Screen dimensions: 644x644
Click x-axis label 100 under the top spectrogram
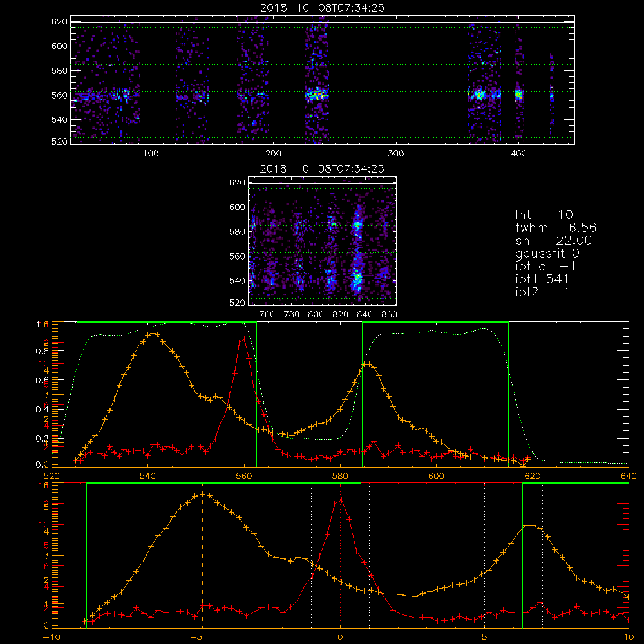tap(151, 154)
